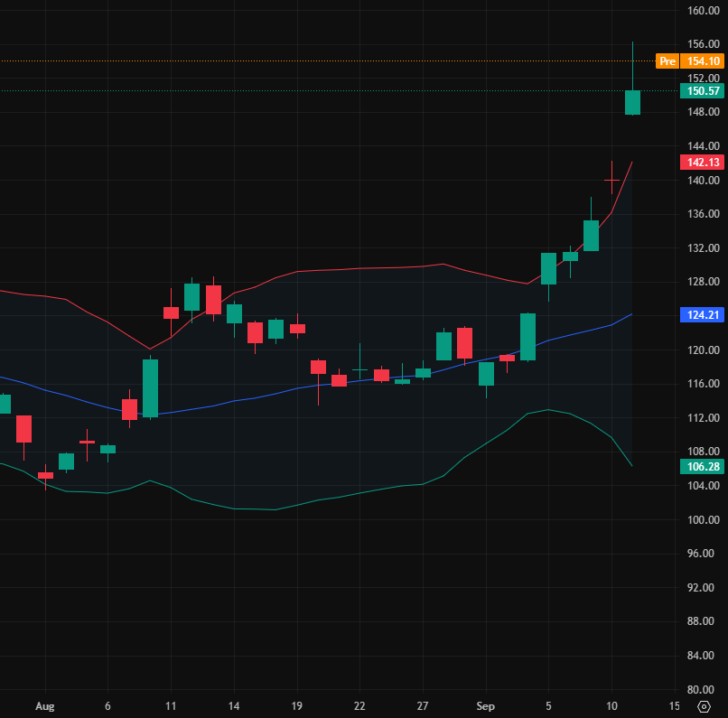This screenshot has width=728, height=718.
Task: Click the 80.00 price axis label
Action: [x=701, y=690]
